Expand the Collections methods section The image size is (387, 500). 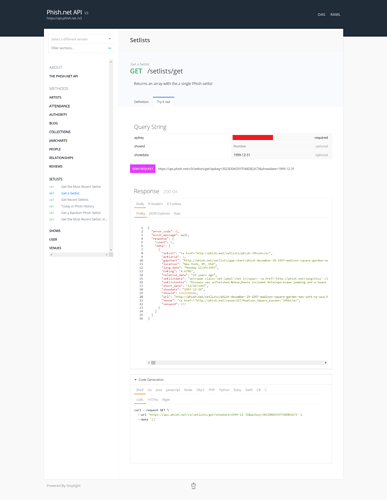tap(60, 132)
